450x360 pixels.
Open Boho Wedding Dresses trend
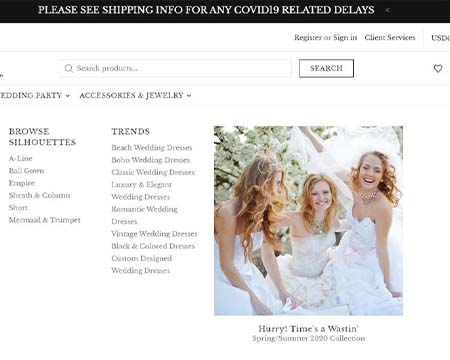(x=151, y=160)
